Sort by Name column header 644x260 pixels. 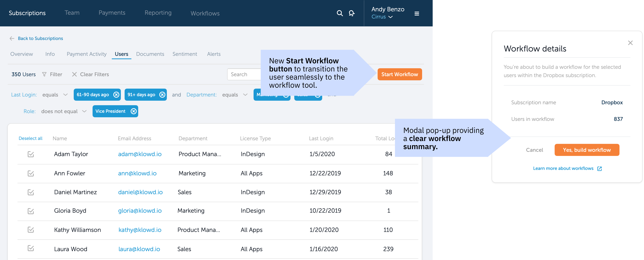60,138
